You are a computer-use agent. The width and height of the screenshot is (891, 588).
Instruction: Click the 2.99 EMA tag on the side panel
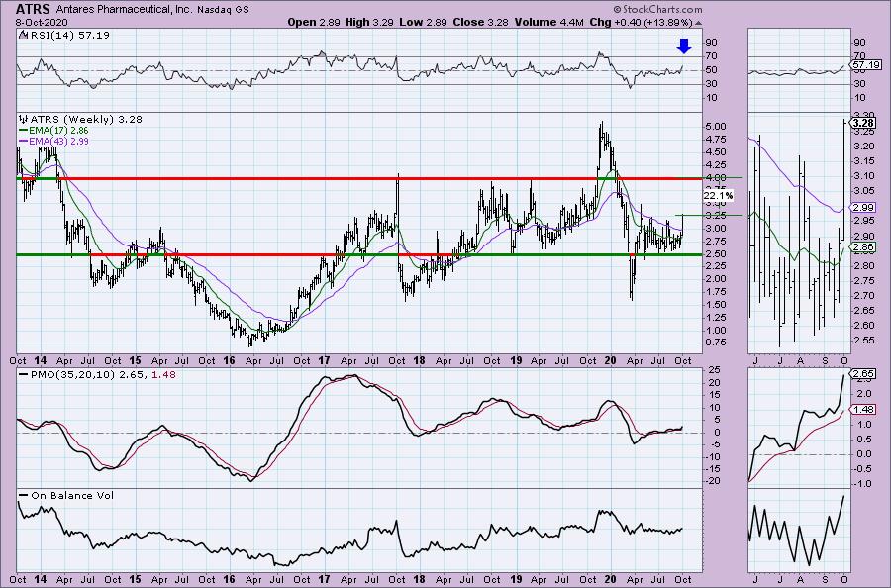point(863,207)
